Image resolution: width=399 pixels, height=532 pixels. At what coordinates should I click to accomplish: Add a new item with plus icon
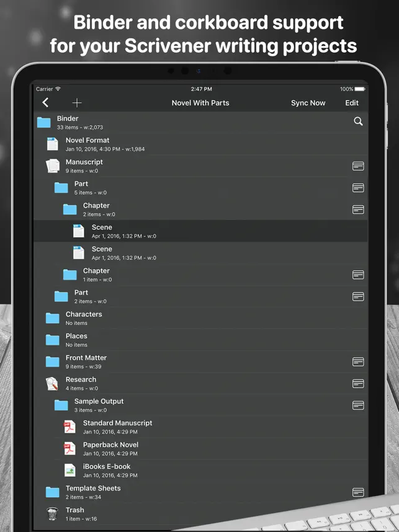point(77,103)
